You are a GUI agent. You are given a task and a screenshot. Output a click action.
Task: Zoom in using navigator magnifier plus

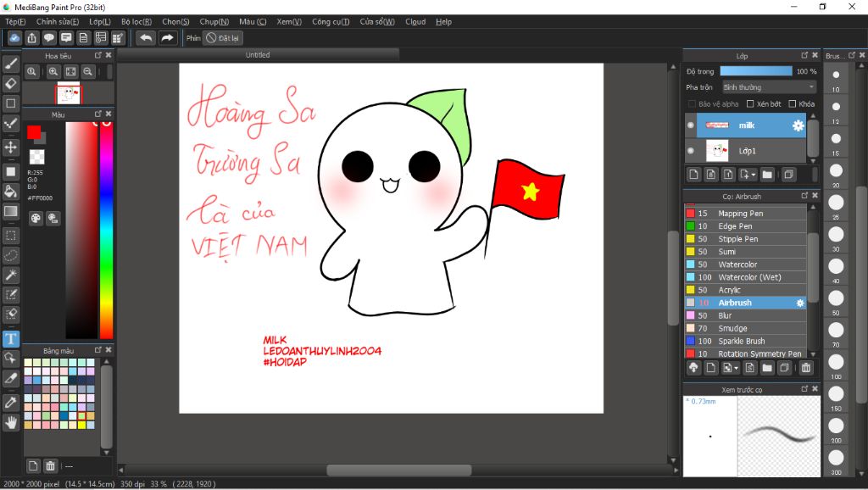[x=53, y=71]
